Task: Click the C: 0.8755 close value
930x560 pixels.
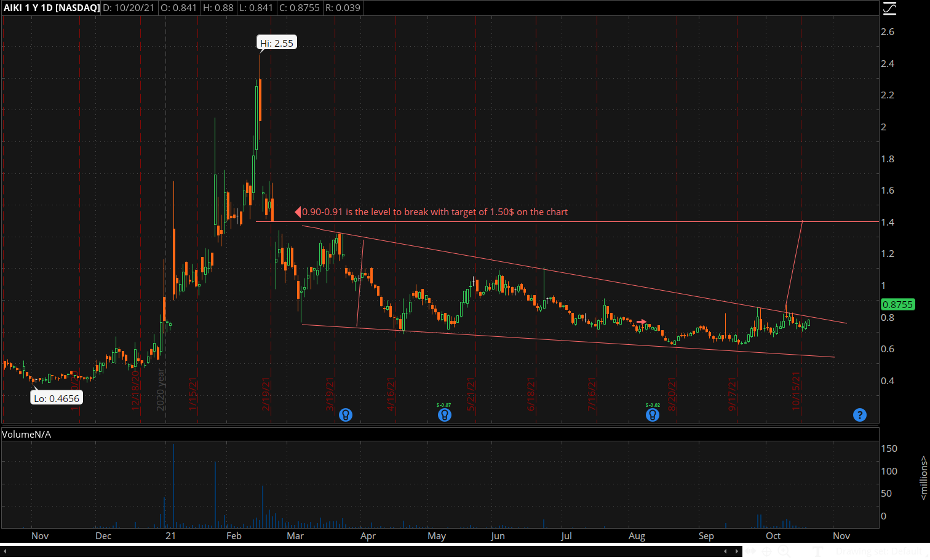Action: click(299, 8)
